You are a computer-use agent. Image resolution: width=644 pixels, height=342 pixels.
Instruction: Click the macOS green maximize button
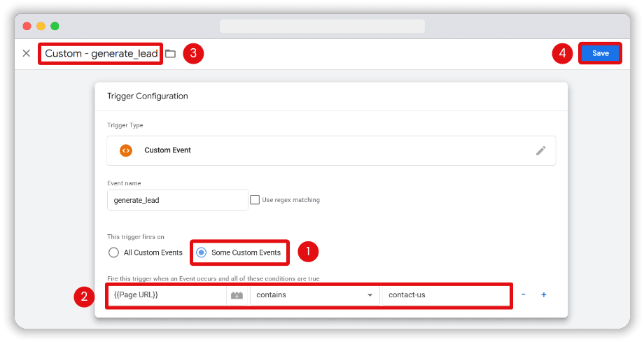(55, 27)
